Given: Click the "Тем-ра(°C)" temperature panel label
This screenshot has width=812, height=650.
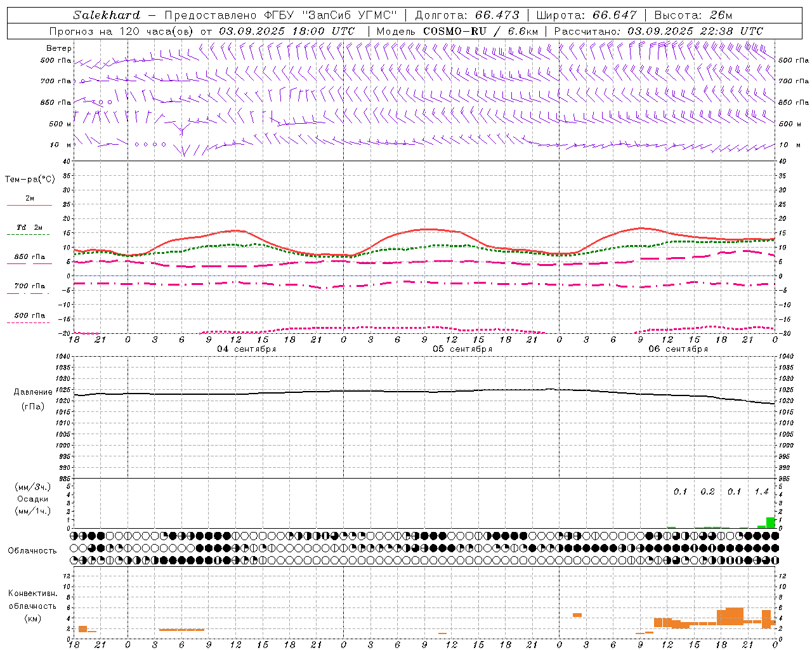Looking at the screenshot, I should (x=30, y=180).
